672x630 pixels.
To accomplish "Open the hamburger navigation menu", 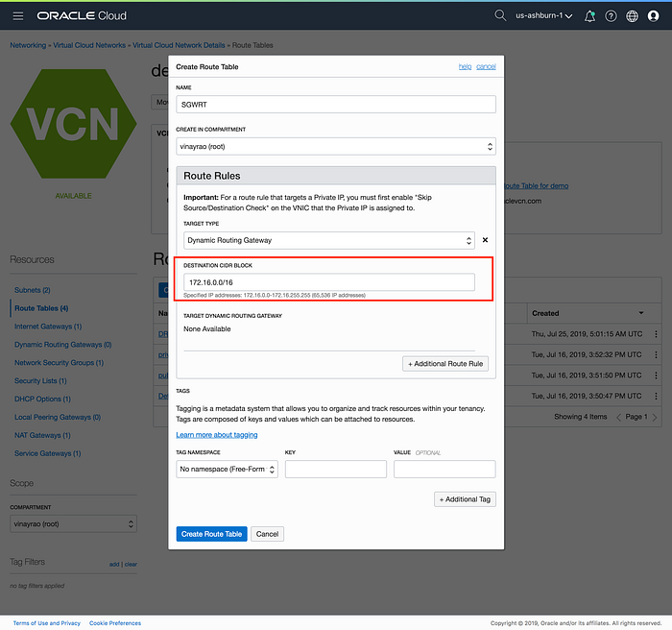I will click(x=18, y=16).
